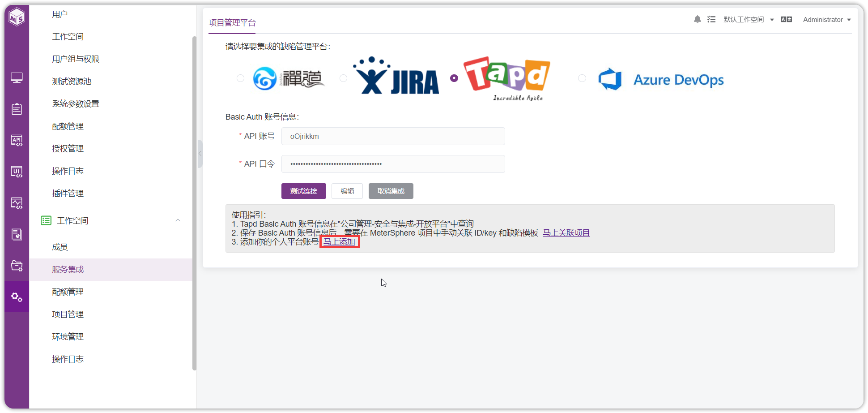Select the Tapd platform radio button
The width and height of the screenshot is (868, 413).
(454, 78)
